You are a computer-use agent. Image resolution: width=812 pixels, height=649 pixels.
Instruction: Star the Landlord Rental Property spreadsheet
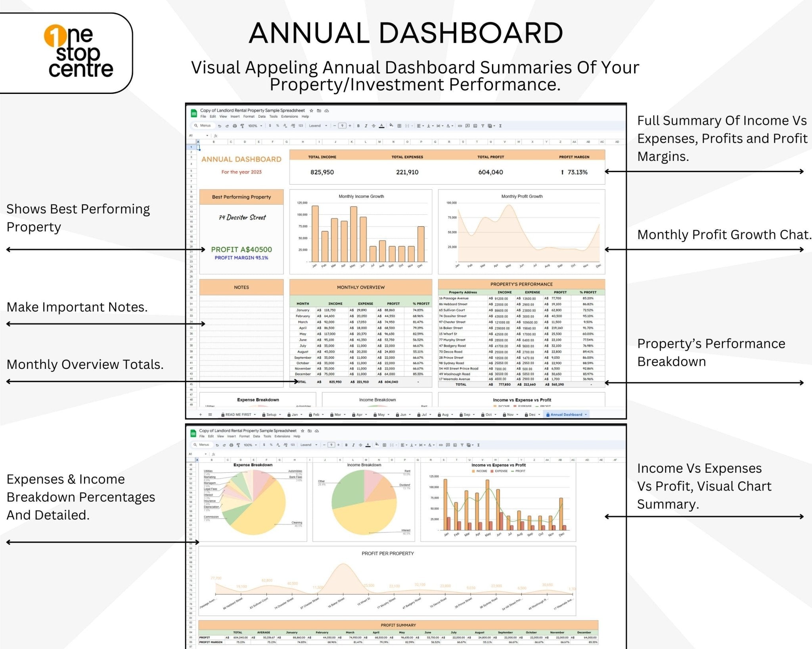click(311, 111)
